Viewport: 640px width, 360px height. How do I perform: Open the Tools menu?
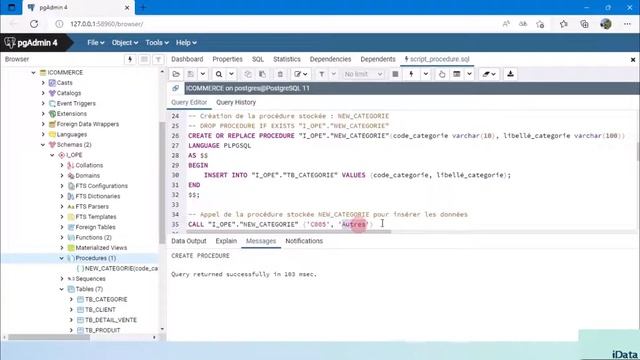pyautogui.click(x=157, y=42)
